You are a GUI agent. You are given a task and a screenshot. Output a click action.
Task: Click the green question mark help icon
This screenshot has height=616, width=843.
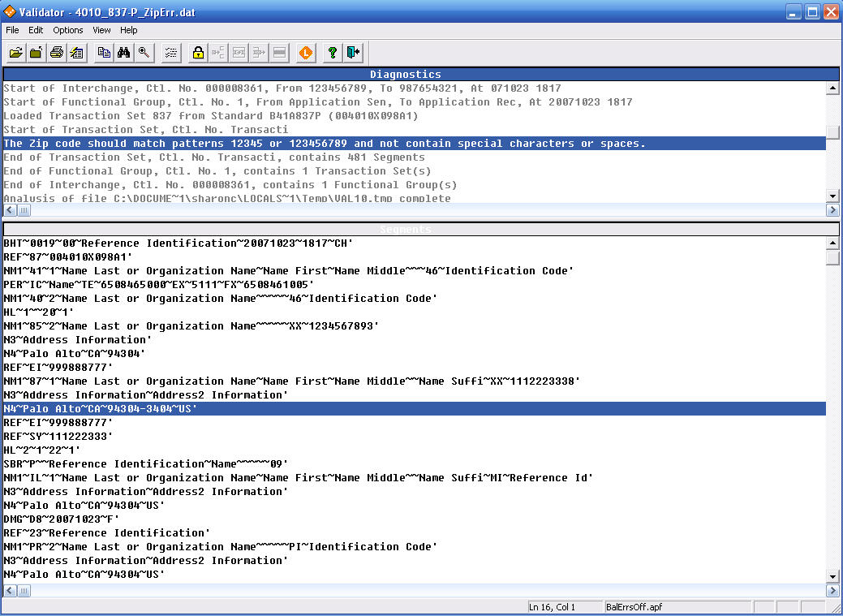pos(333,53)
